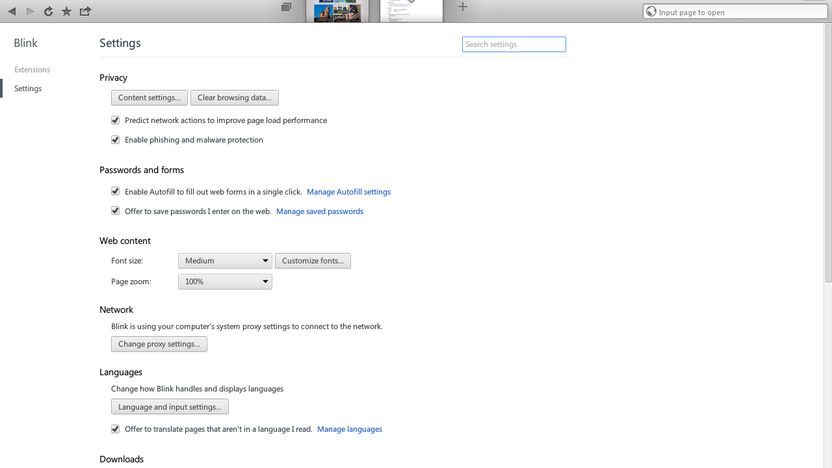Select Extensions in the left sidebar
The image size is (832, 468).
[32, 70]
